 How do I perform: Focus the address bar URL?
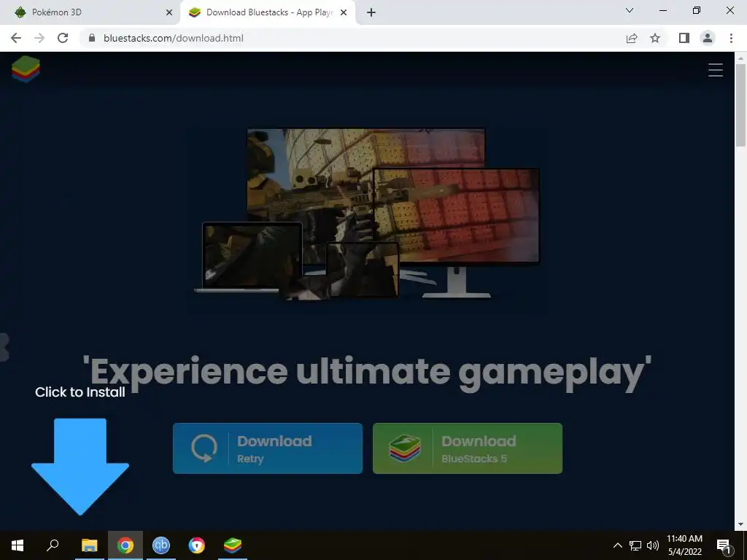pos(174,38)
